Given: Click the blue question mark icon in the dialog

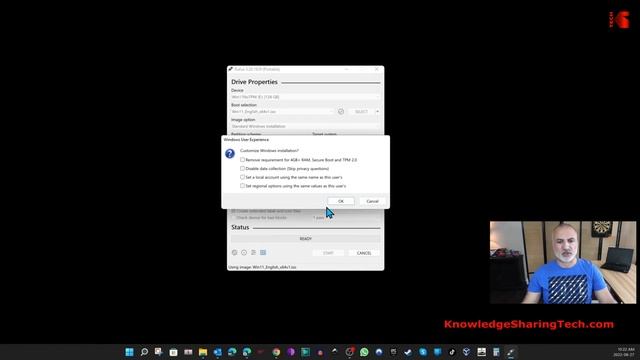Looking at the screenshot, I should tap(230, 153).
